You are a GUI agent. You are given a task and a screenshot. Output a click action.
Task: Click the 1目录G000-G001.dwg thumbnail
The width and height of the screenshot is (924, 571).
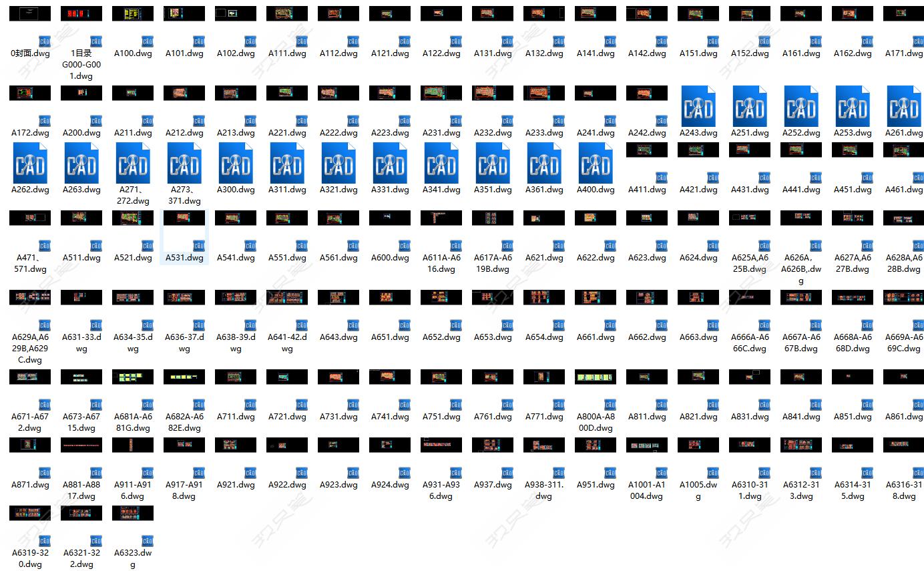point(81,14)
